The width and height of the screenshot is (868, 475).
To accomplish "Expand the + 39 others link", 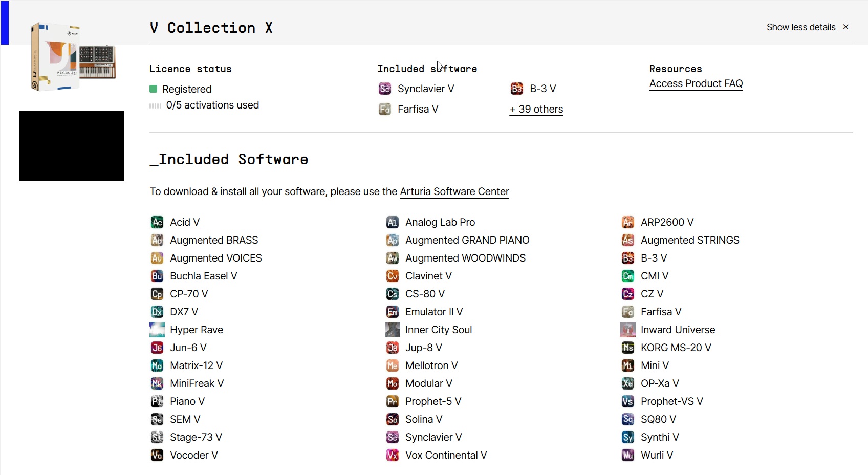I will point(536,109).
